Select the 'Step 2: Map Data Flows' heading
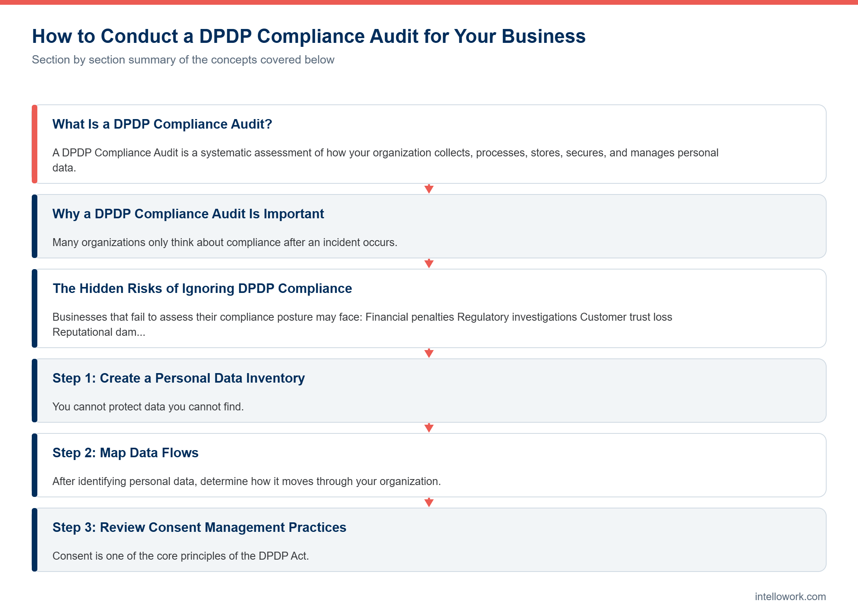The height and width of the screenshot is (616, 858). point(126,453)
